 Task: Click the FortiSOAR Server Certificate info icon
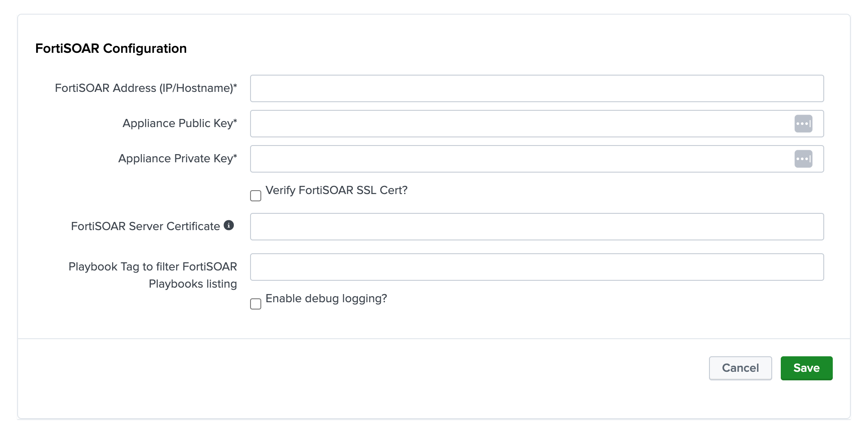(229, 225)
